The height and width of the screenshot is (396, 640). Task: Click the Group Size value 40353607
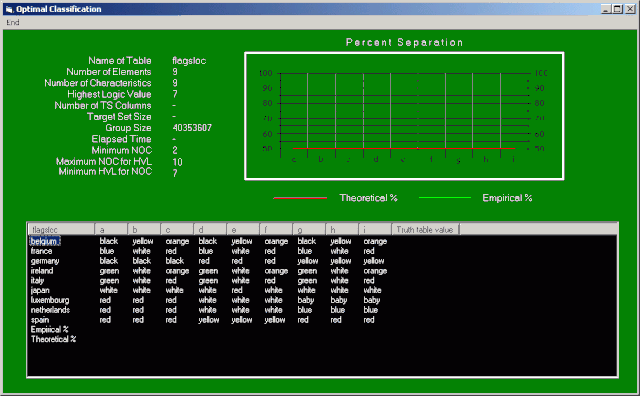pyautogui.click(x=192, y=128)
